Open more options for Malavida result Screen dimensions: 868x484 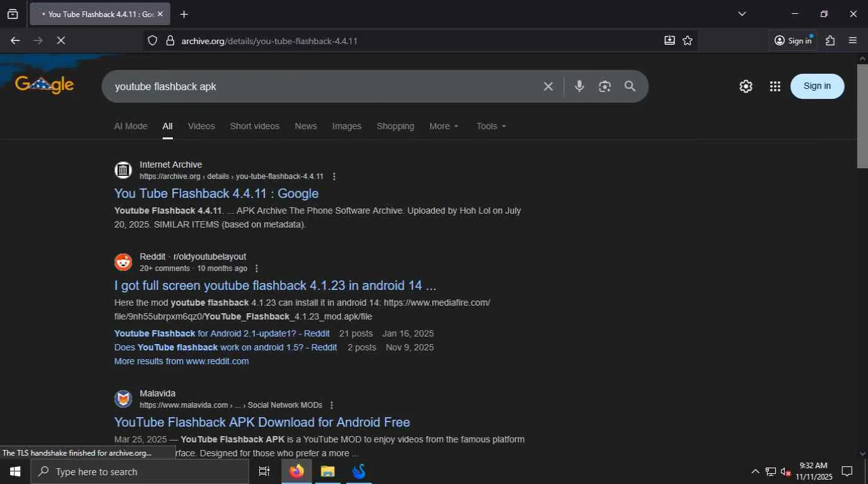tap(332, 405)
